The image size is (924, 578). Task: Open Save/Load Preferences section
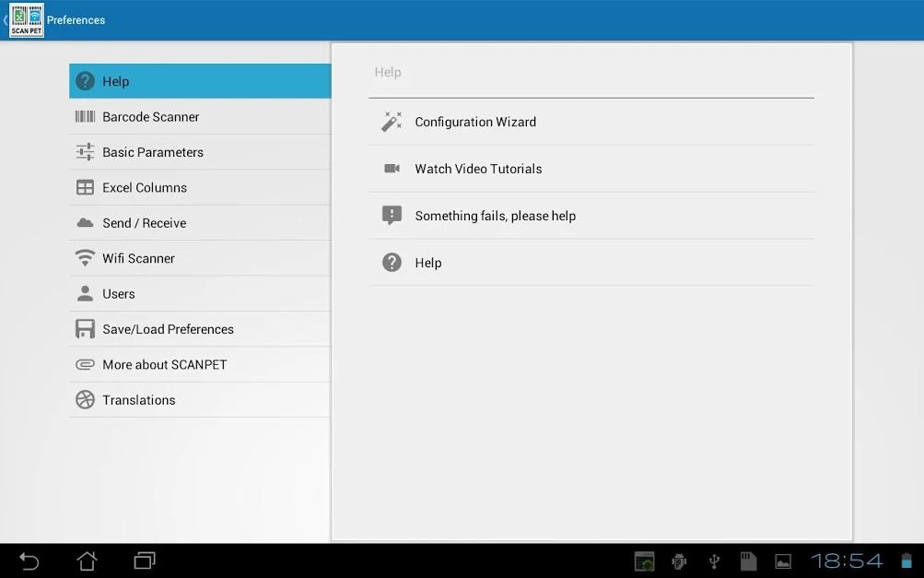200,328
